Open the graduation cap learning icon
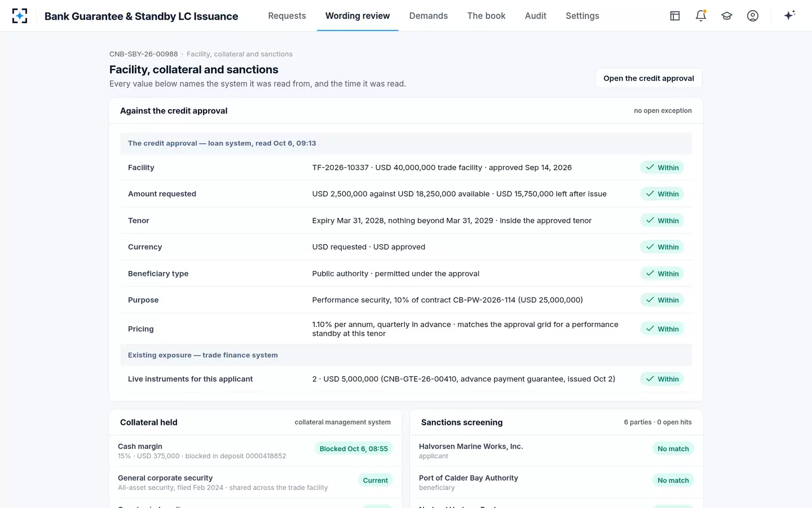Screen dimensions: 812x508 [x=727, y=16]
